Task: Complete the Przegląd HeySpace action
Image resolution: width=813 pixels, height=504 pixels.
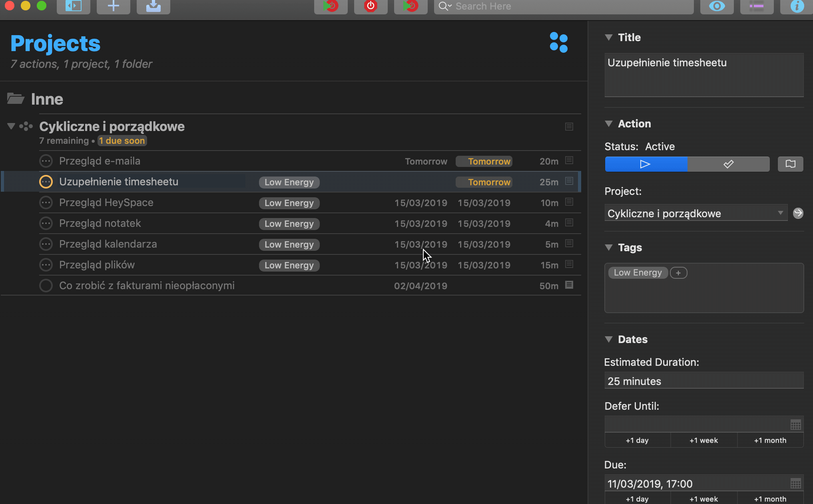Action: (46, 202)
